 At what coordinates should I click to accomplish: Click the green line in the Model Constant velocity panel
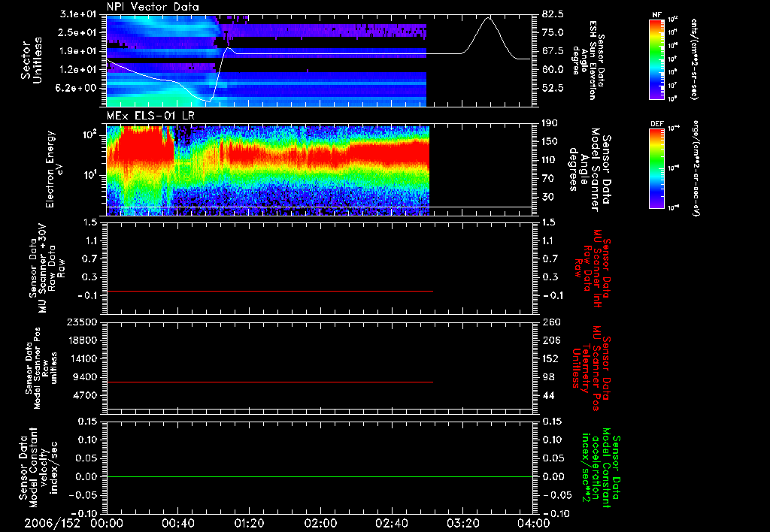320,476
